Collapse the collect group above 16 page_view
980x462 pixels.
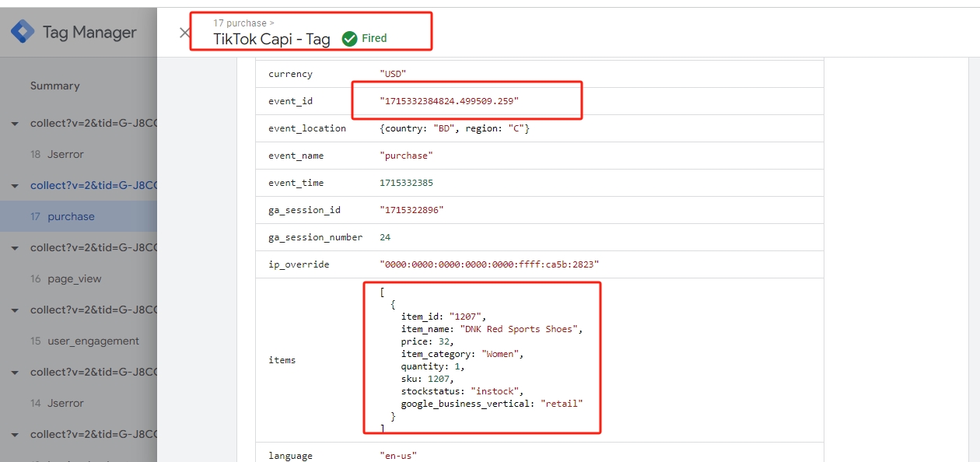click(x=14, y=248)
